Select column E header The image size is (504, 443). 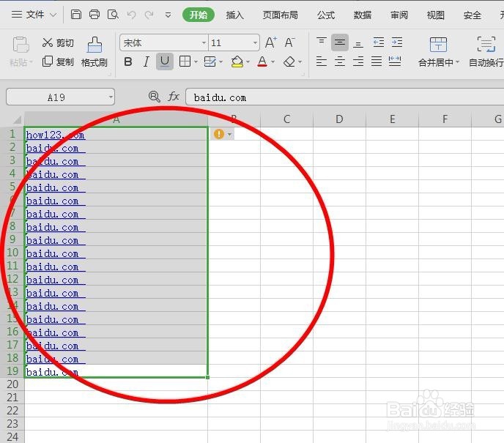[x=392, y=119]
